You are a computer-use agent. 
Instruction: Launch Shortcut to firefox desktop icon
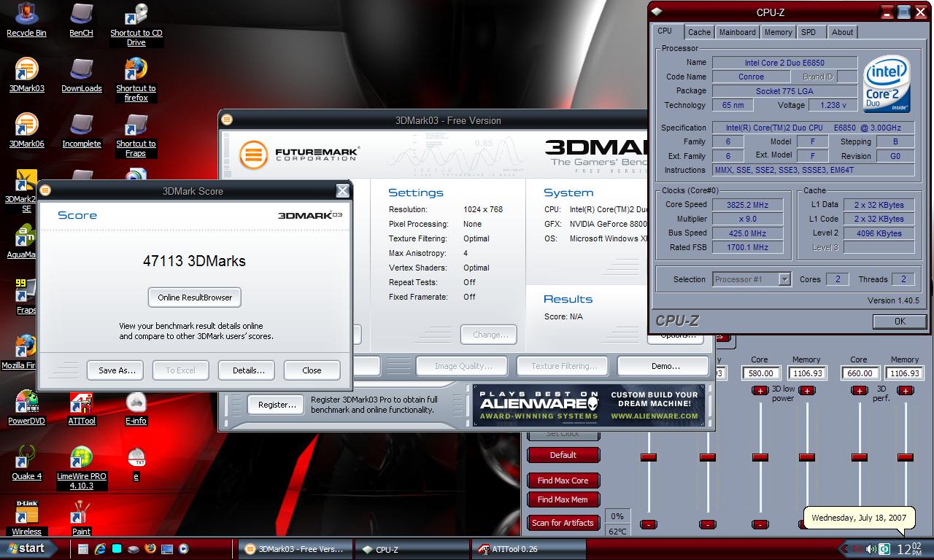(136, 80)
